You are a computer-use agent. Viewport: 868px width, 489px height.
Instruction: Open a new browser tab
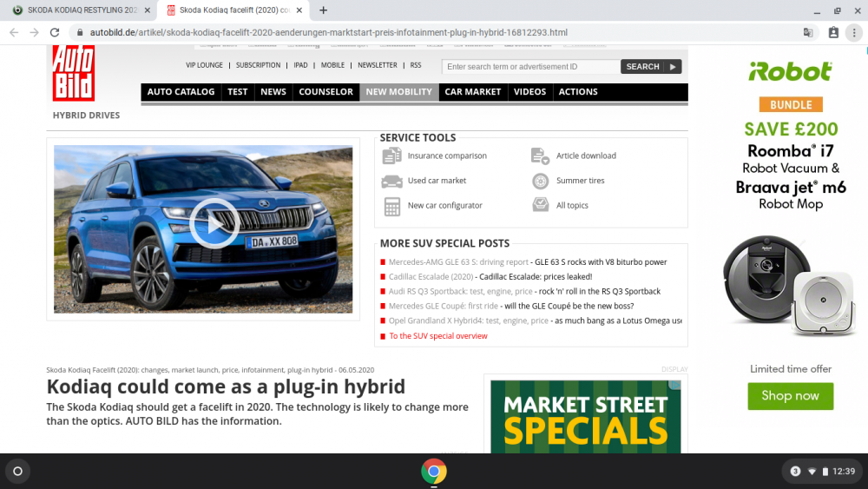(323, 10)
